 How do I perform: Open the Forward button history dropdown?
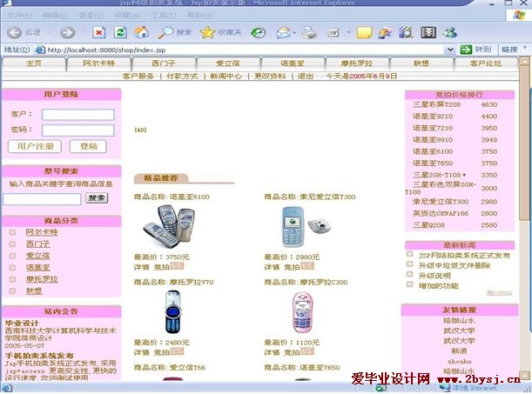pos(83,32)
